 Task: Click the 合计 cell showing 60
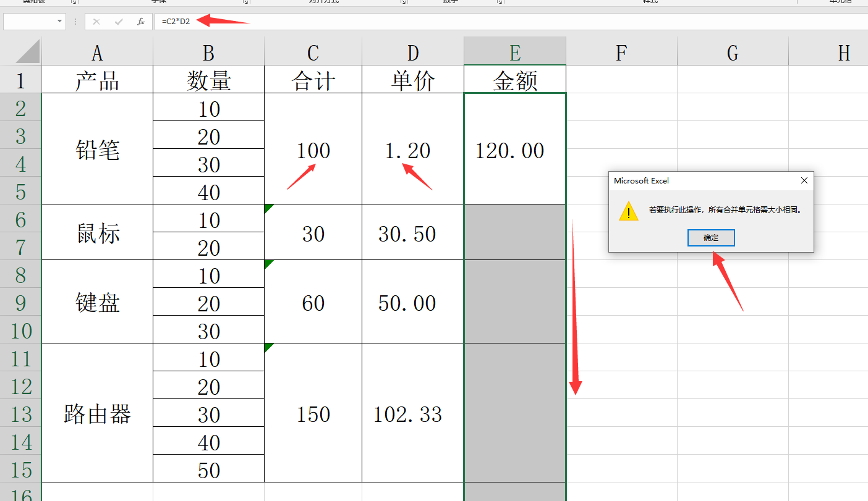coord(313,301)
